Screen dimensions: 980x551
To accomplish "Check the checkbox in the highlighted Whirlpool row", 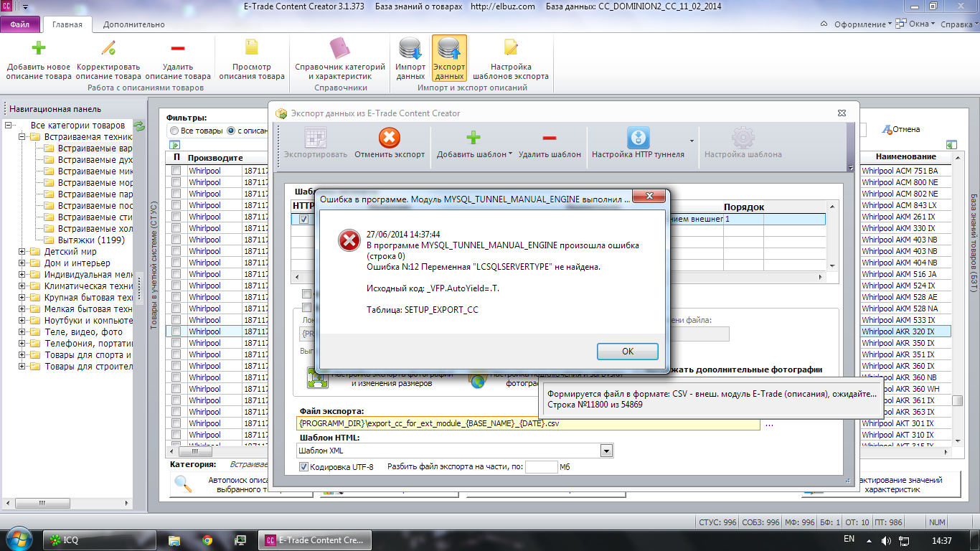I will pyautogui.click(x=176, y=331).
